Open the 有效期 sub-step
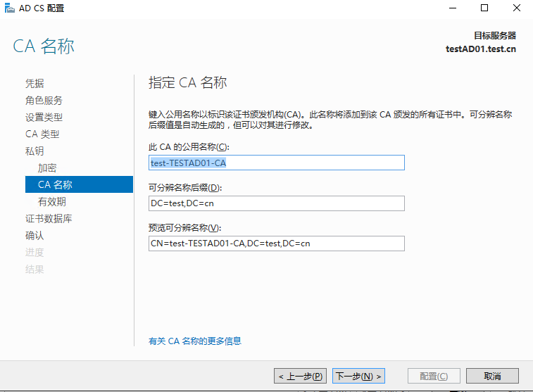 pyautogui.click(x=51, y=202)
